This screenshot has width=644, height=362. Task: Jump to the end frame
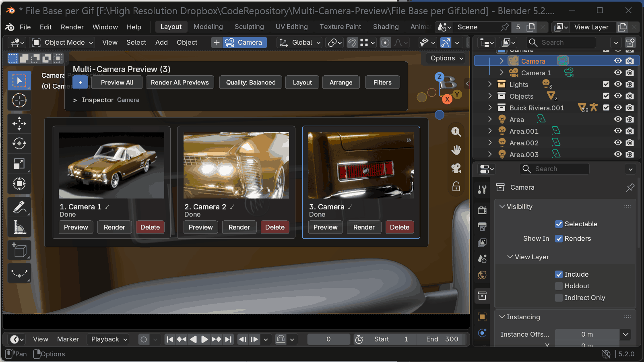point(228,339)
